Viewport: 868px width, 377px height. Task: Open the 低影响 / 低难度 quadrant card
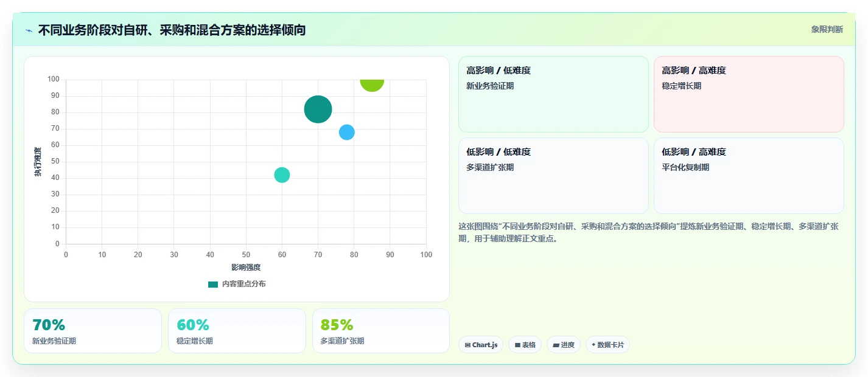point(553,176)
